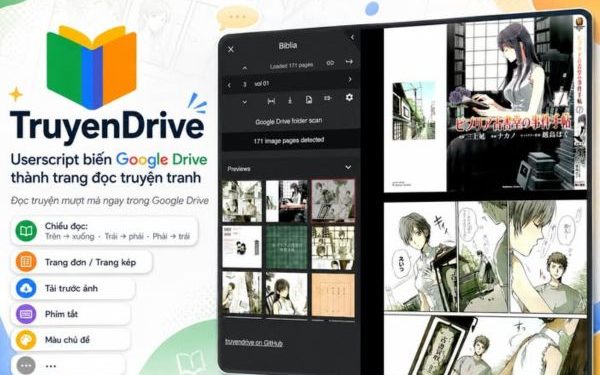
Task: Click the 'Loaded 171 pages' status text
Action: point(291,66)
